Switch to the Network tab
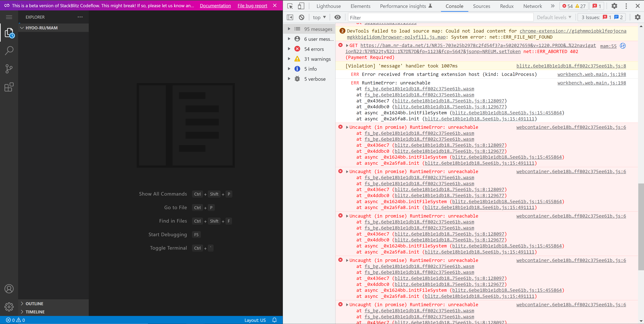This screenshot has width=644, height=324. pos(532,6)
